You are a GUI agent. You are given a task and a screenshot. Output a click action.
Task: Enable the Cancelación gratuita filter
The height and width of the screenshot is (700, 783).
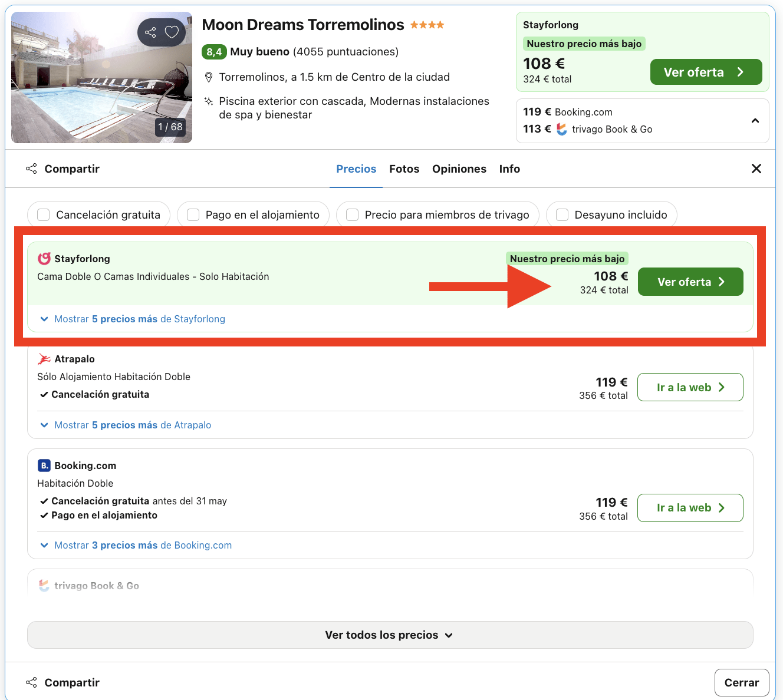point(43,214)
